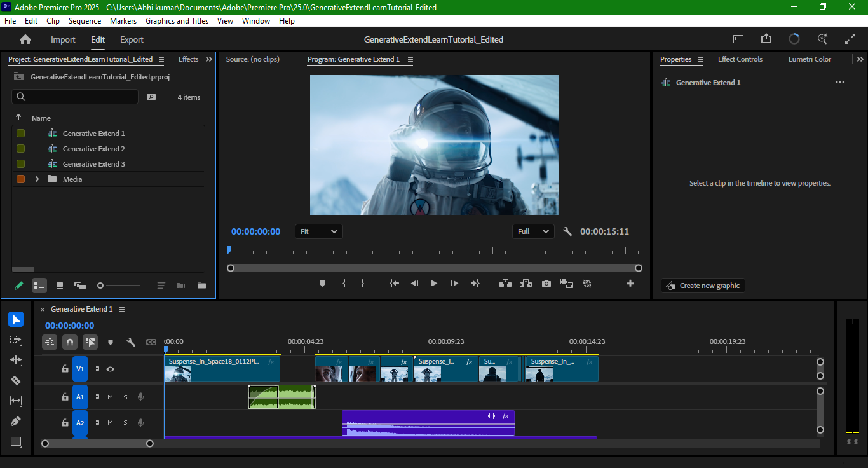Go to Export workspace
Viewport: 868px width, 468px height.
click(x=132, y=39)
